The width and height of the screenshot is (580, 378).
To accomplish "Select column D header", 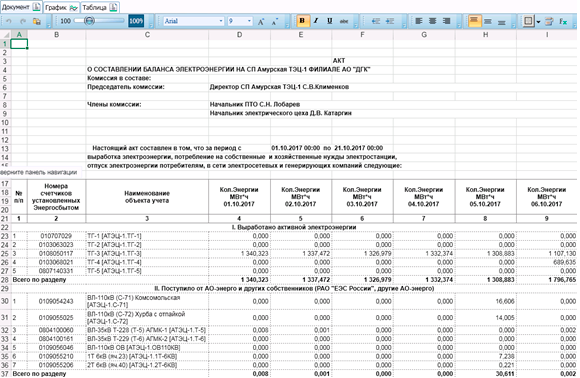I will click(x=239, y=35).
